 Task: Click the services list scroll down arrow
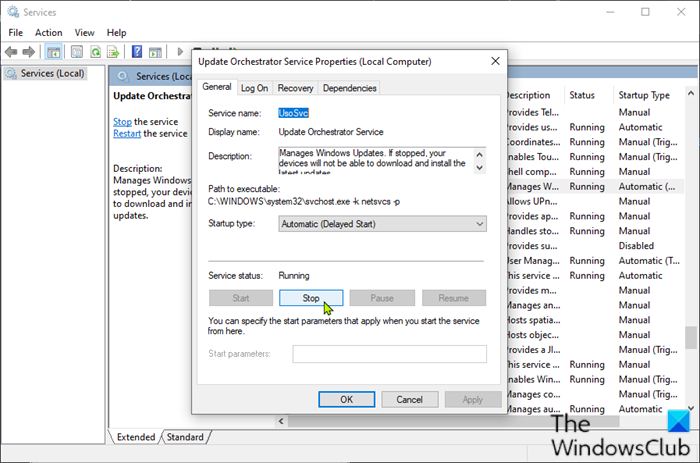691,408
